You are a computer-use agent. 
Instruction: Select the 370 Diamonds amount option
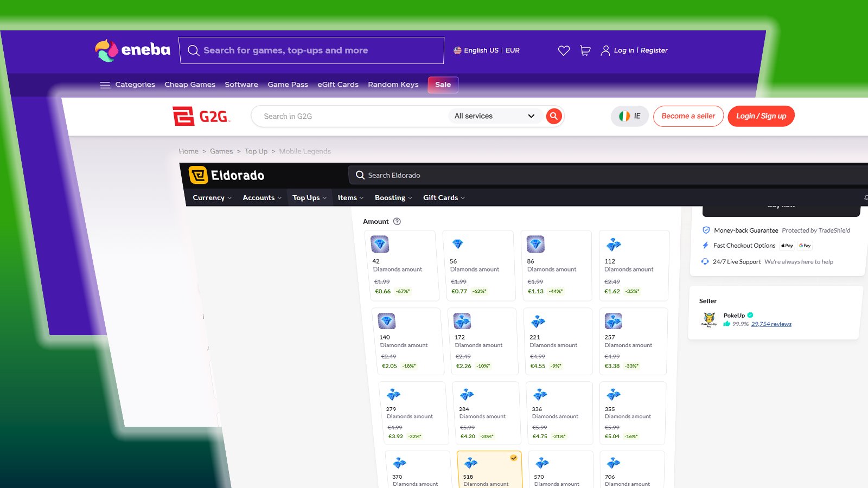pos(418,470)
